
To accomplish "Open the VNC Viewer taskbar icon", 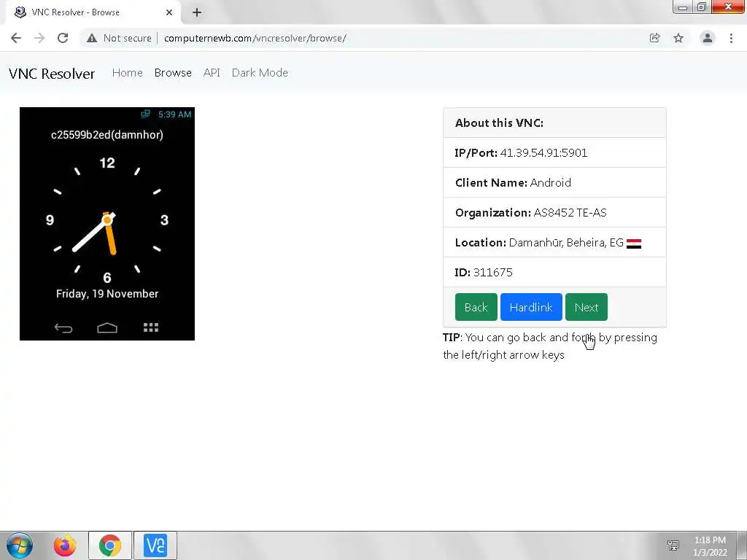I will pos(155,545).
